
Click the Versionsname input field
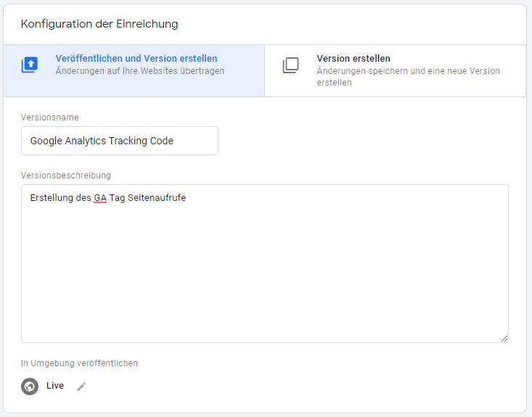click(120, 141)
